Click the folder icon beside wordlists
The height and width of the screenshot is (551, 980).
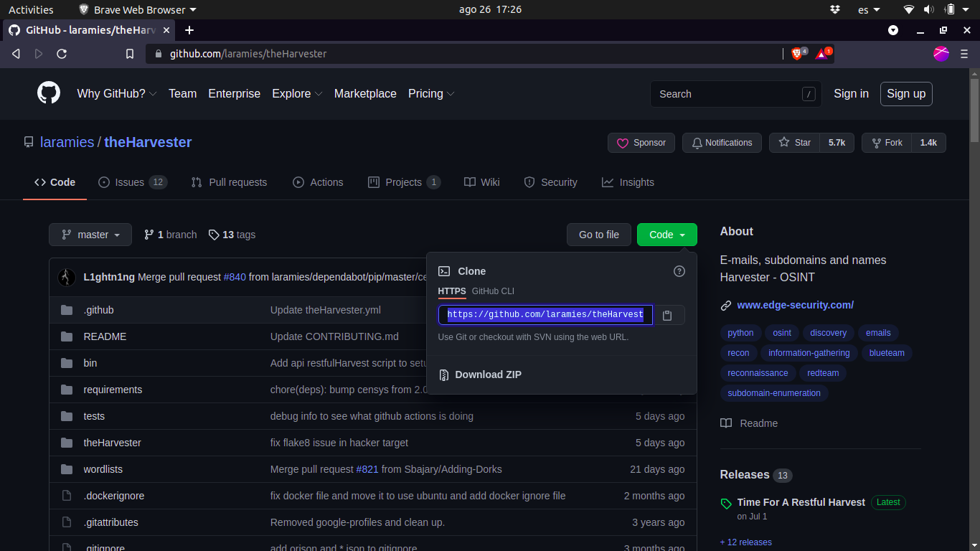(x=67, y=469)
